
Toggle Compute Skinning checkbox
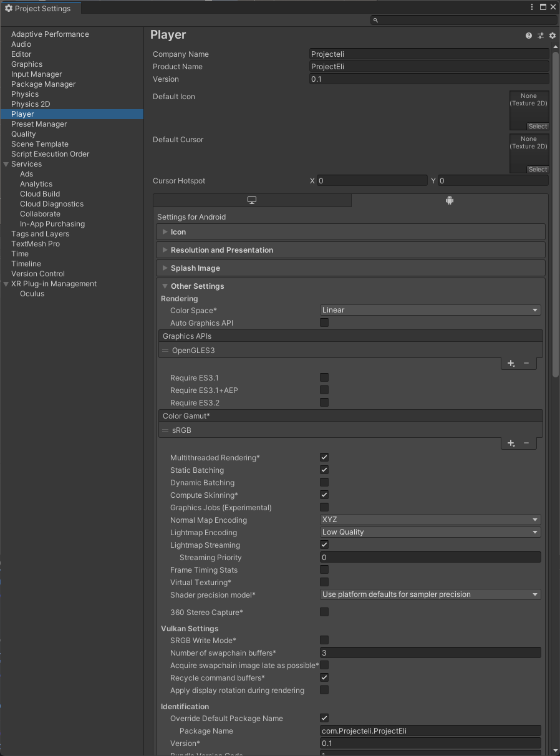(324, 495)
